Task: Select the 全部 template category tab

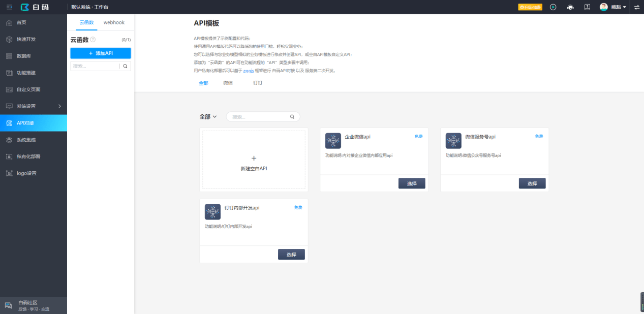Action: (203, 83)
